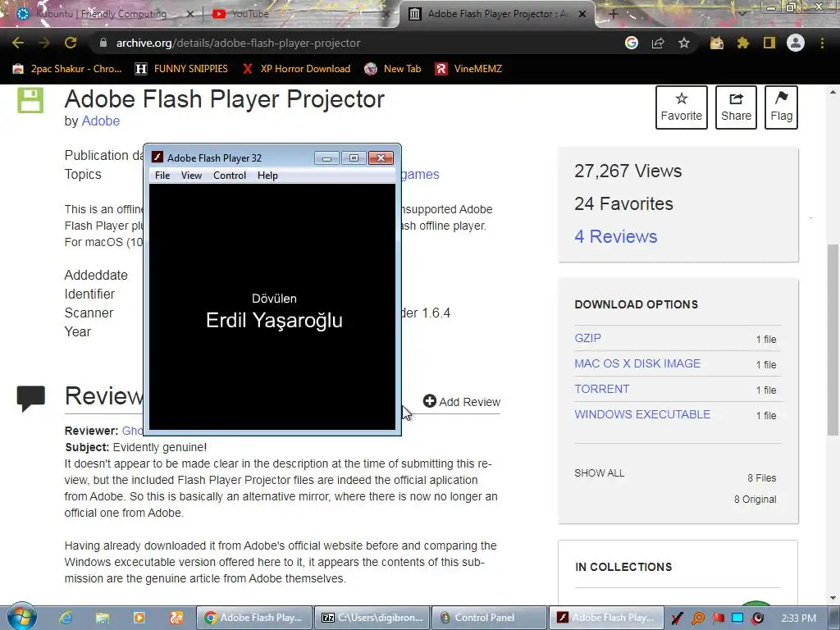The height and width of the screenshot is (630, 840).
Task: Open Action Center red flag tray icon
Action: (x=719, y=619)
